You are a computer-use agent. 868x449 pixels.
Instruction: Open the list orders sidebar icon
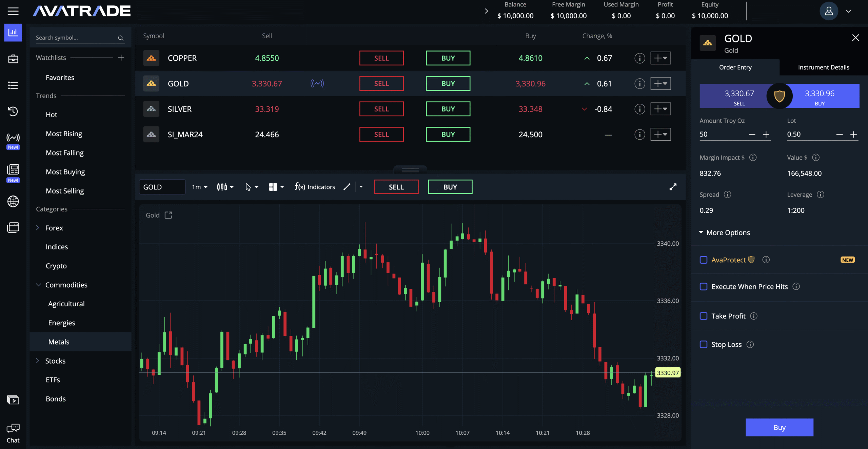pos(13,85)
